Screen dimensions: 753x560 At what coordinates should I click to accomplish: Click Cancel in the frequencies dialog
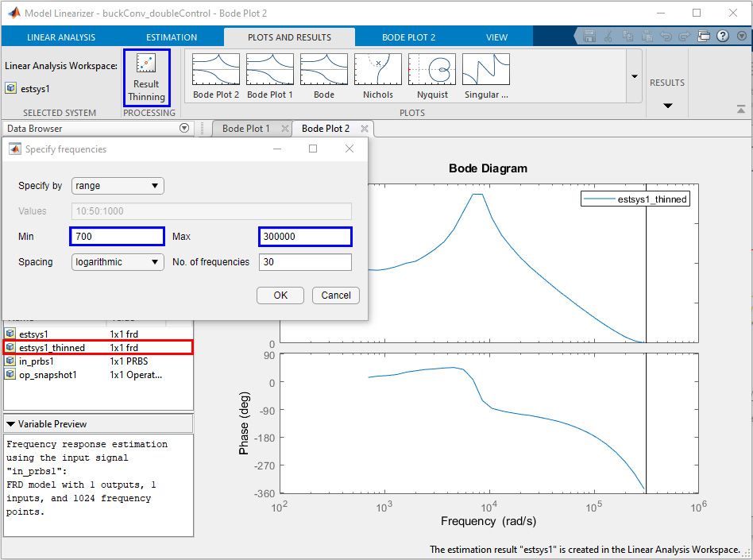click(x=336, y=295)
